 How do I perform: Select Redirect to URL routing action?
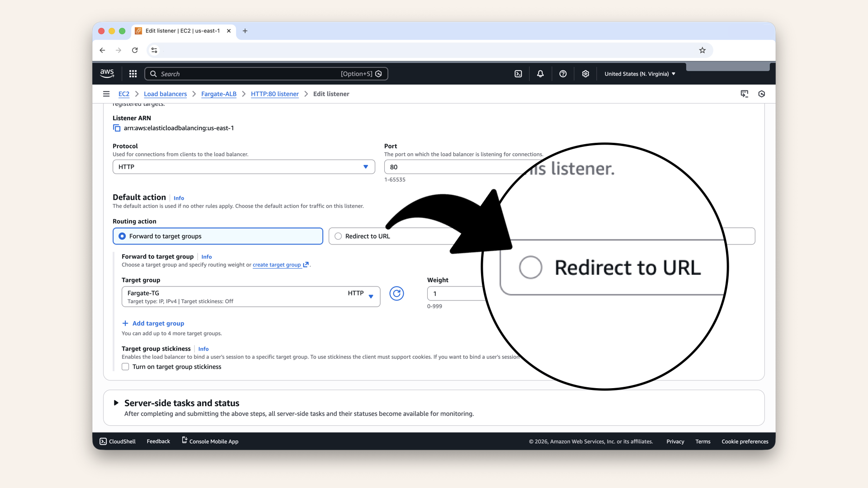337,236
